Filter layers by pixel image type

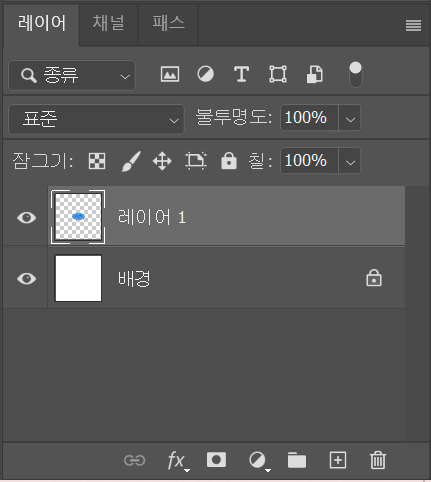(170, 74)
